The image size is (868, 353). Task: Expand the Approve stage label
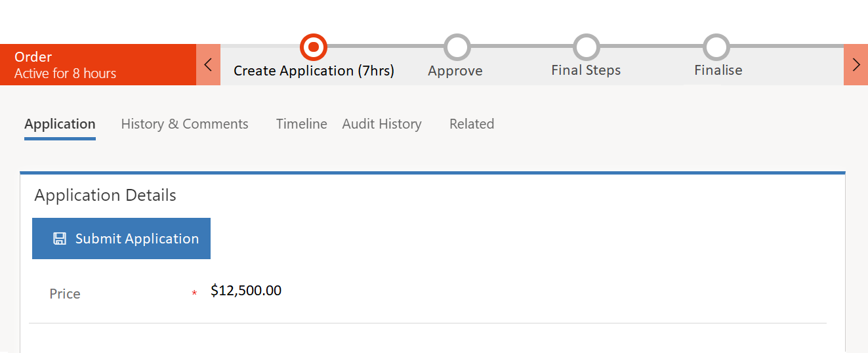click(455, 71)
